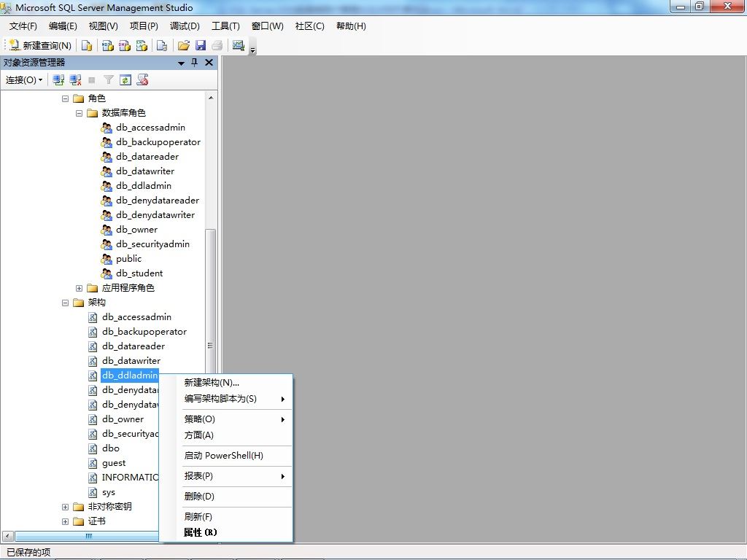Open the 对象资源管理器 window position dropdown
Screen dimensions: 747x560
pyautogui.click(x=181, y=63)
